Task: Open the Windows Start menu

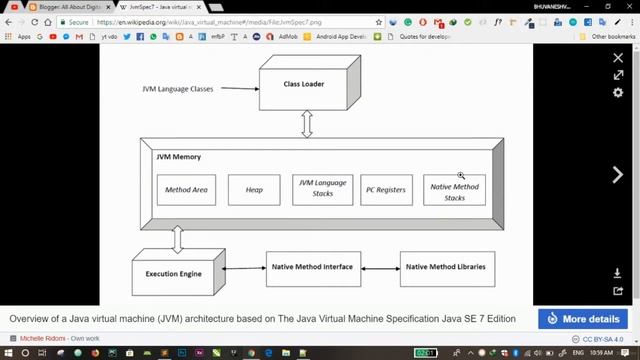Action: [x=8, y=353]
